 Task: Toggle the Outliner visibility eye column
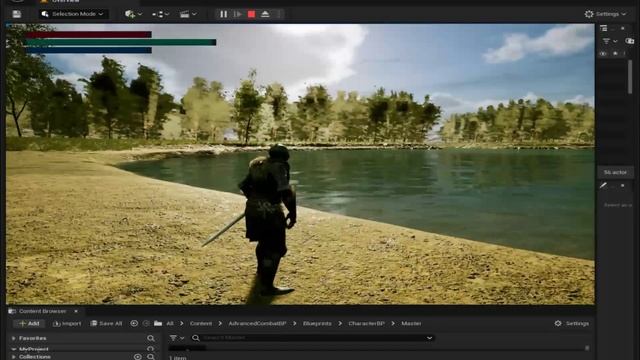coord(603,53)
